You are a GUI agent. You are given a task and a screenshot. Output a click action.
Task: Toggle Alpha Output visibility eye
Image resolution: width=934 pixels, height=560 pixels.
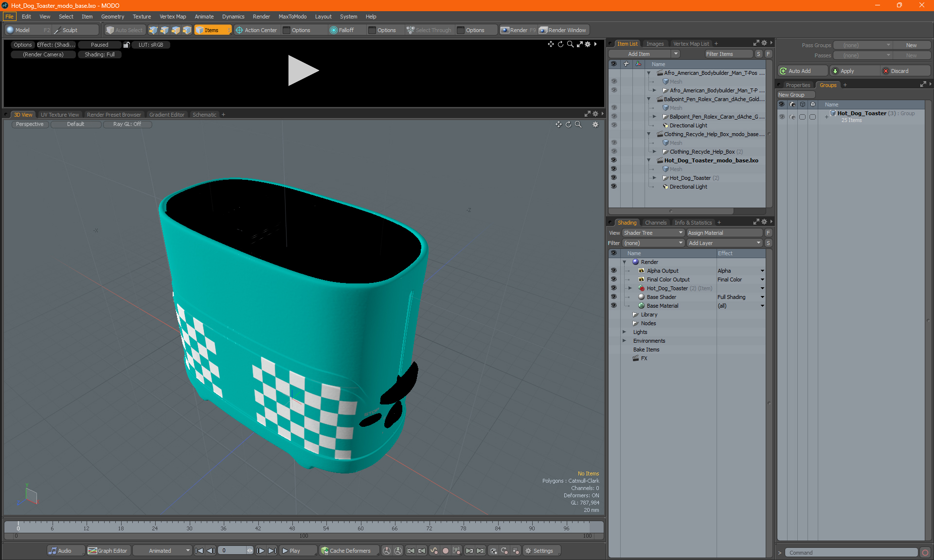(x=613, y=271)
